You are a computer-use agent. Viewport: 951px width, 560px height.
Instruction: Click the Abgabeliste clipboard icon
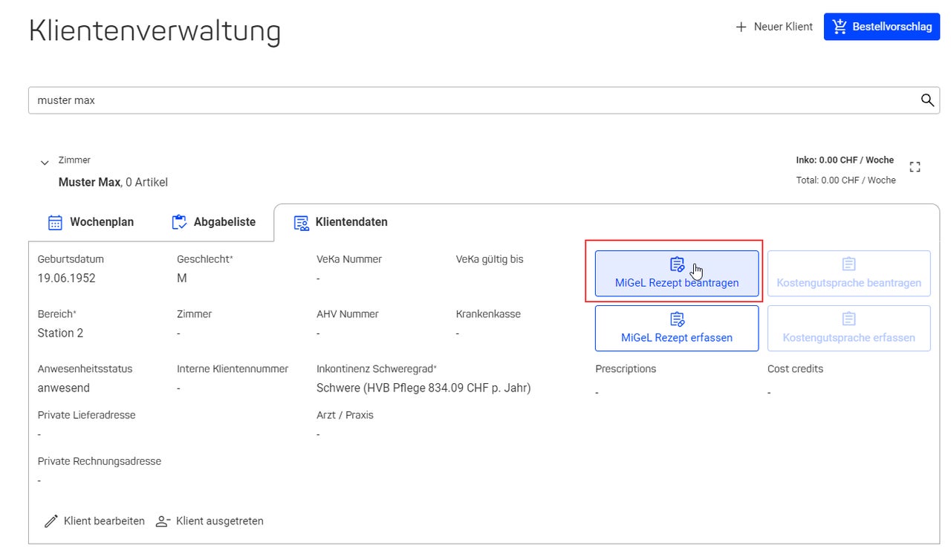pos(179,222)
